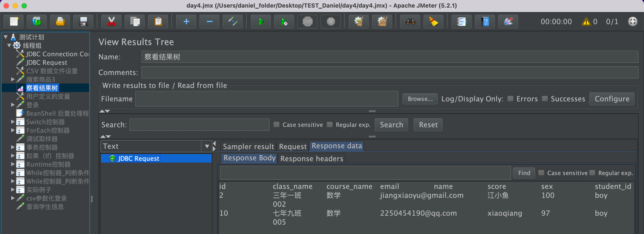Enable Case sensitive beside Find button
The image size is (644, 234).
point(541,173)
